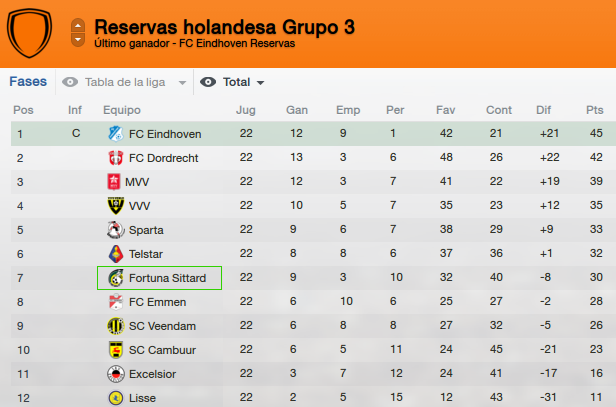Click the MVV club badge
Viewport: 616px width, 407px height.
(x=114, y=182)
